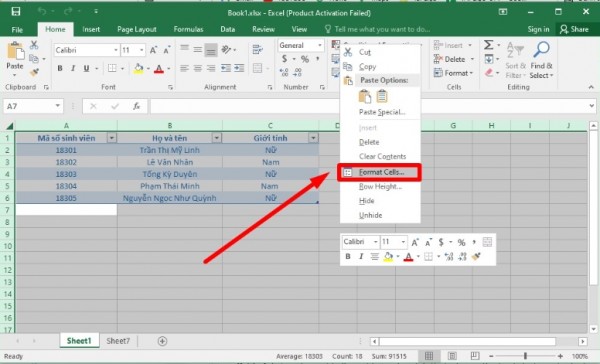Viewport: 600px width, 364px height.
Task: Click the Insert Function fx icon
Action: [137, 106]
